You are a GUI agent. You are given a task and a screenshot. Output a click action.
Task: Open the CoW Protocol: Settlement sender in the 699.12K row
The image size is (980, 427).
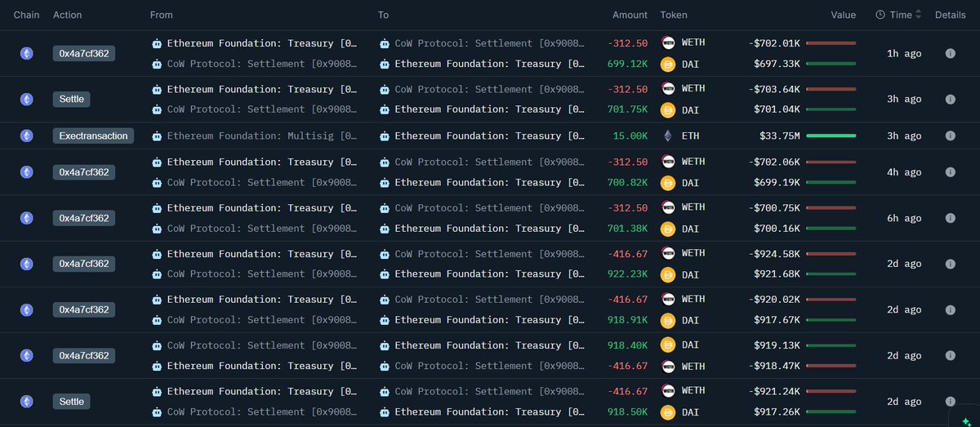point(261,64)
